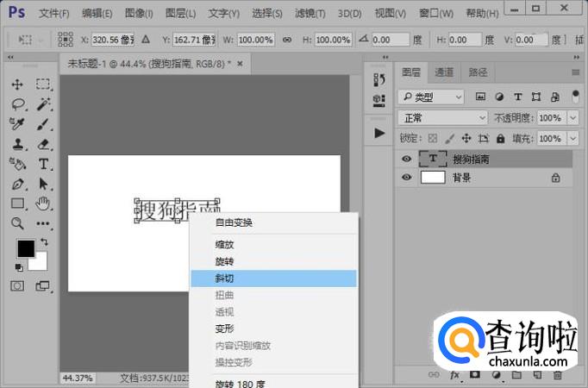Image resolution: width=588 pixels, height=388 pixels.
Task: Switch to the 通道 tab
Action: [444, 72]
